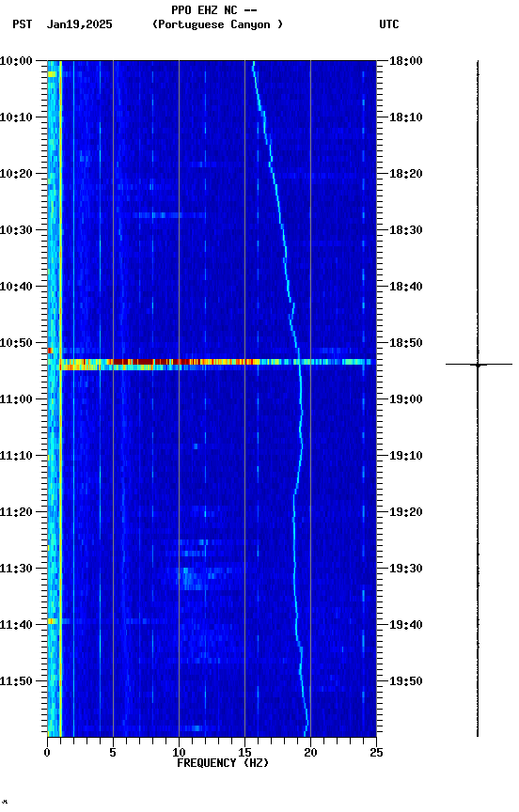Click the PST time label '11:00'

16,399
